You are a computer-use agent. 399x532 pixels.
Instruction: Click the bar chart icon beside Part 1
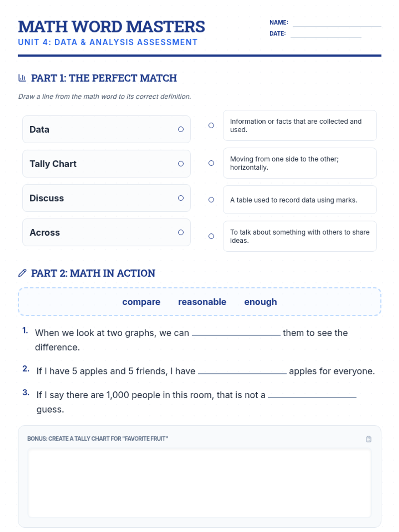pos(22,78)
